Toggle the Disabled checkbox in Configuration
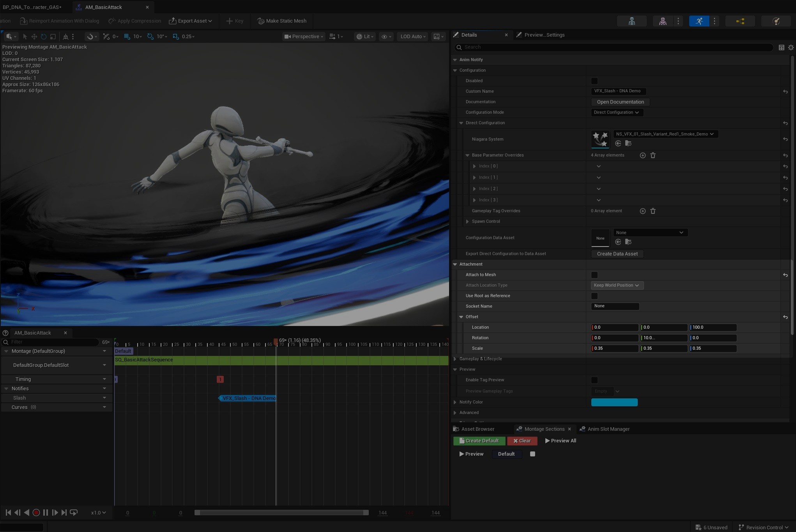This screenshot has height=532, width=796. 594,81
